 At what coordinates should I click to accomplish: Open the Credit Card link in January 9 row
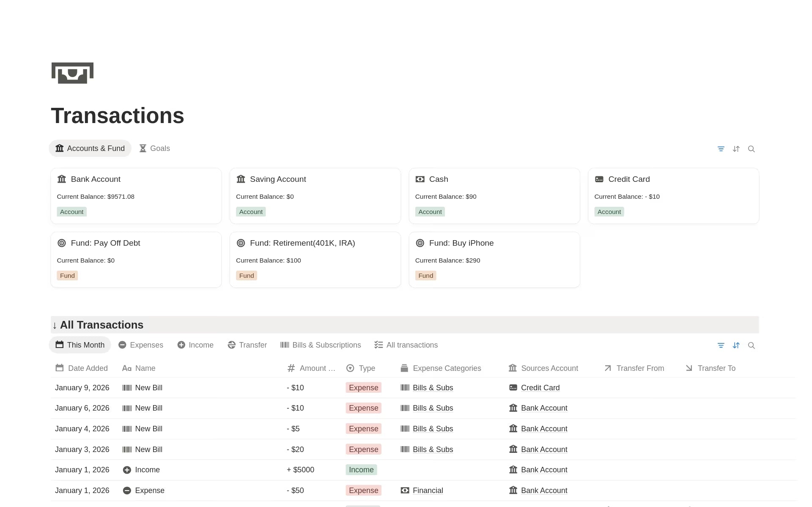pyautogui.click(x=540, y=387)
